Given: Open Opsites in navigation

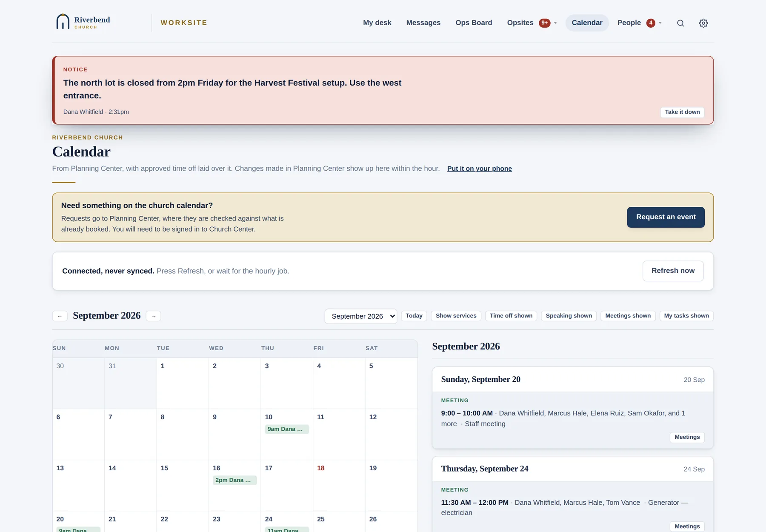Looking at the screenshot, I should (520, 23).
